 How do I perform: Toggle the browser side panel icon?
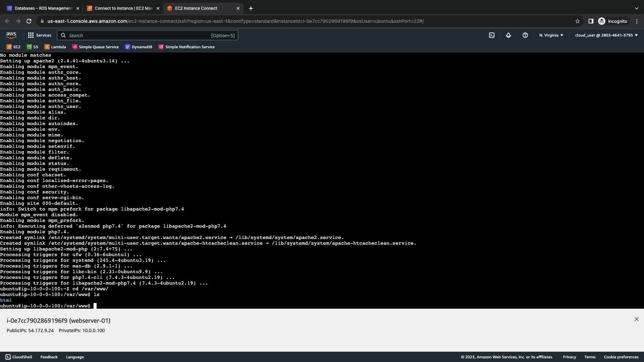click(591, 21)
